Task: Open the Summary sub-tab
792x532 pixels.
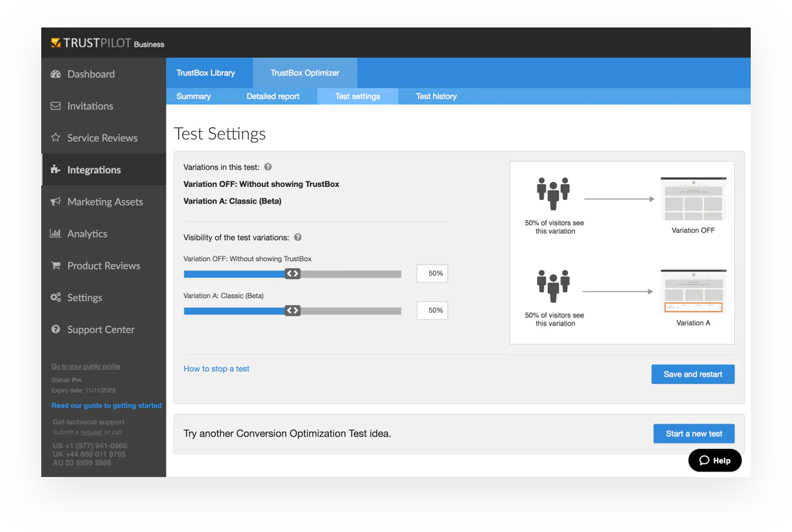Action: pos(193,96)
